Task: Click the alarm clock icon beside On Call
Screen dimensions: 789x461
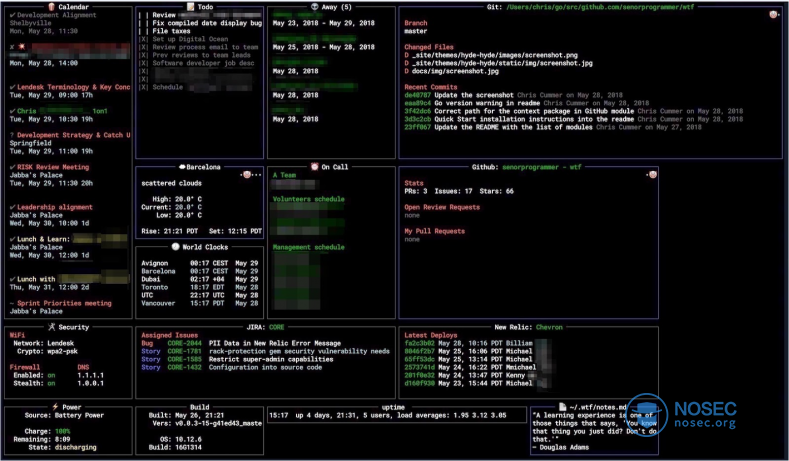Action: pos(314,167)
